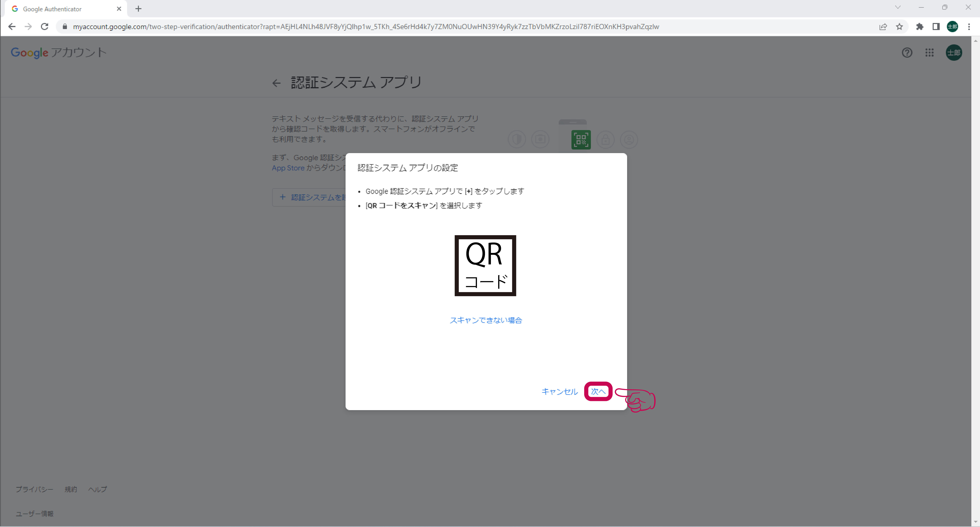Open ヘルプ footer link
The width and height of the screenshot is (980, 527).
tap(98, 489)
